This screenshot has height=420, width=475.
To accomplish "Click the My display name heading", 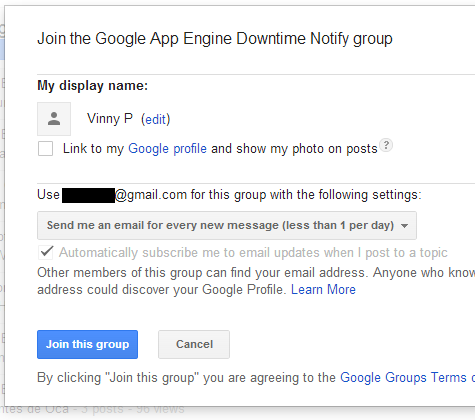I will click(92, 86).
